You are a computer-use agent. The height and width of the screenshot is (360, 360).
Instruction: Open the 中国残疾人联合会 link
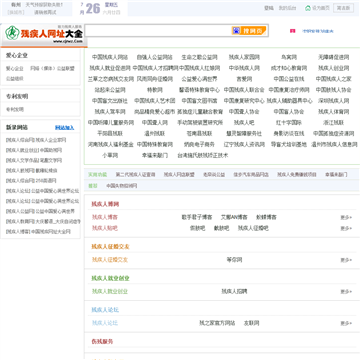[244, 90]
